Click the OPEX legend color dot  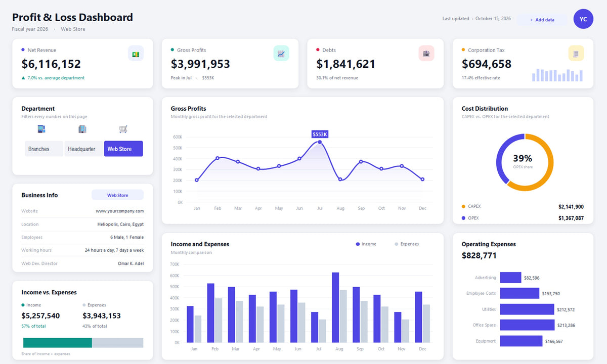(463, 218)
